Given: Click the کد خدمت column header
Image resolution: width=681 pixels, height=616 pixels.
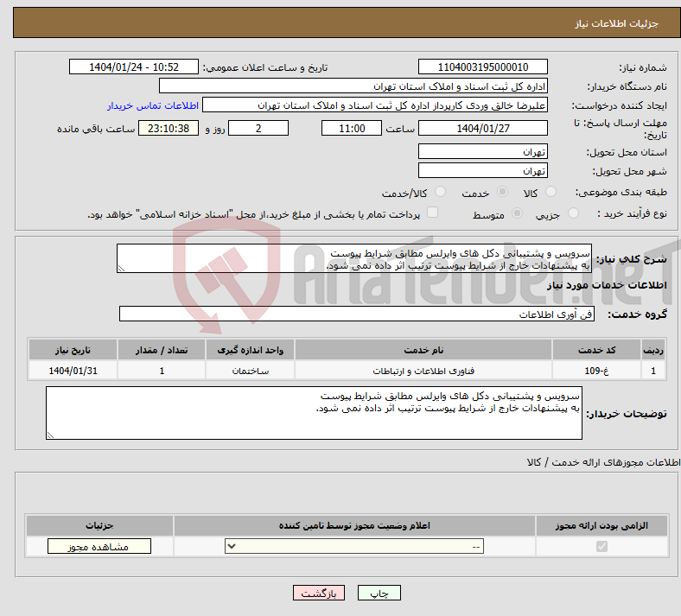Looking at the screenshot, I should pos(597,350).
